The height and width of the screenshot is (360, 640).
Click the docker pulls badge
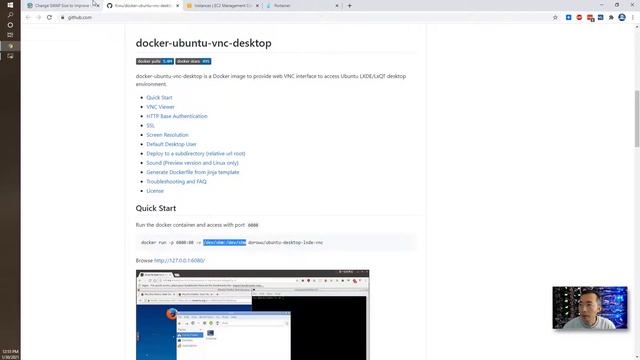point(155,61)
